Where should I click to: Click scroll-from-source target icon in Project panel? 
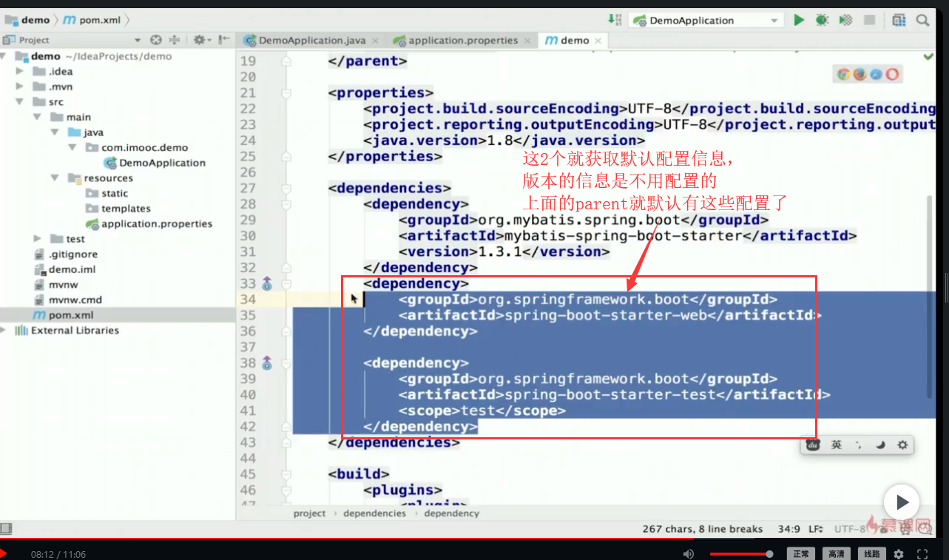click(155, 40)
